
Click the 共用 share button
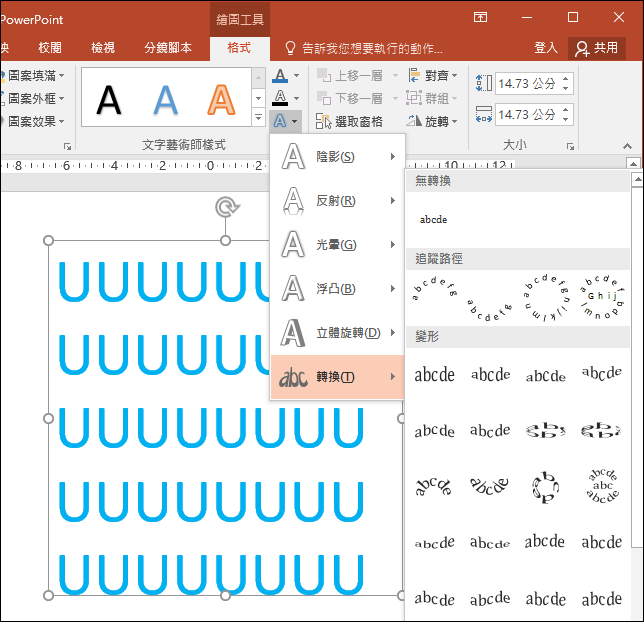(597, 48)
